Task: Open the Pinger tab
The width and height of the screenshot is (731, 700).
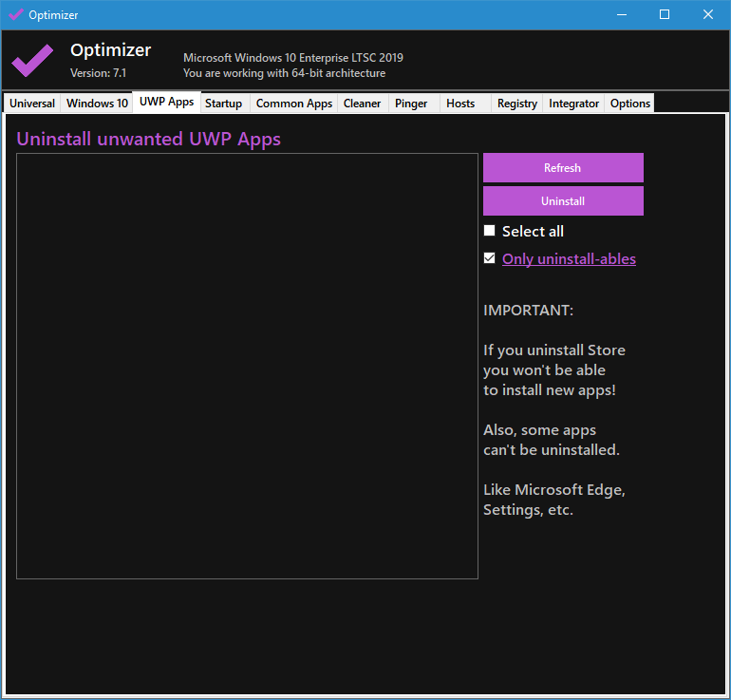Action: tap(411, 104)
